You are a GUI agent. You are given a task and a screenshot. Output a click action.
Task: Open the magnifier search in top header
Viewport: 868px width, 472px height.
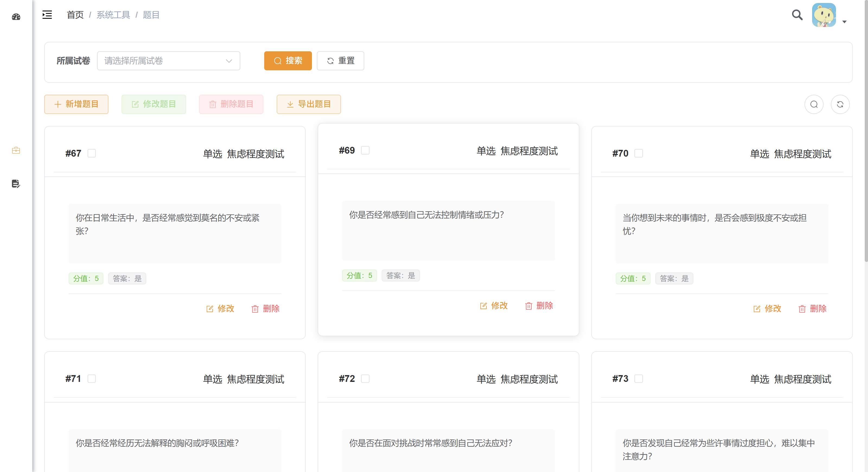[797, 15]
